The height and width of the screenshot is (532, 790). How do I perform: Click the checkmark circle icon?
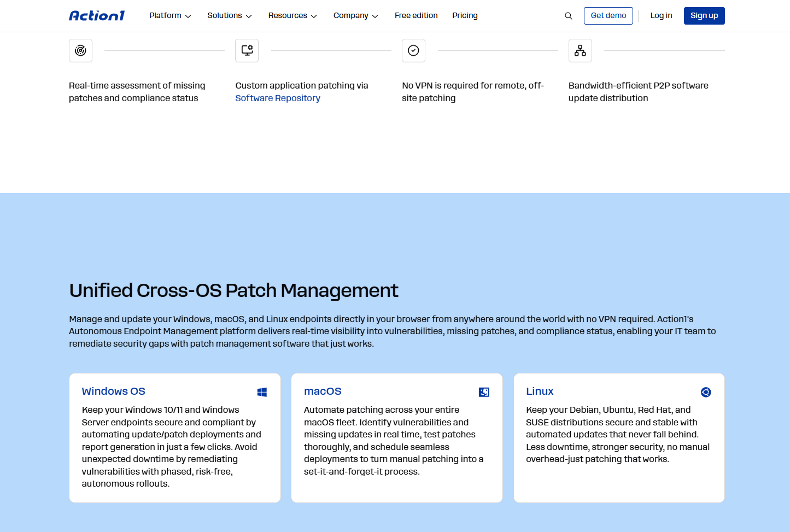point(413,50)
